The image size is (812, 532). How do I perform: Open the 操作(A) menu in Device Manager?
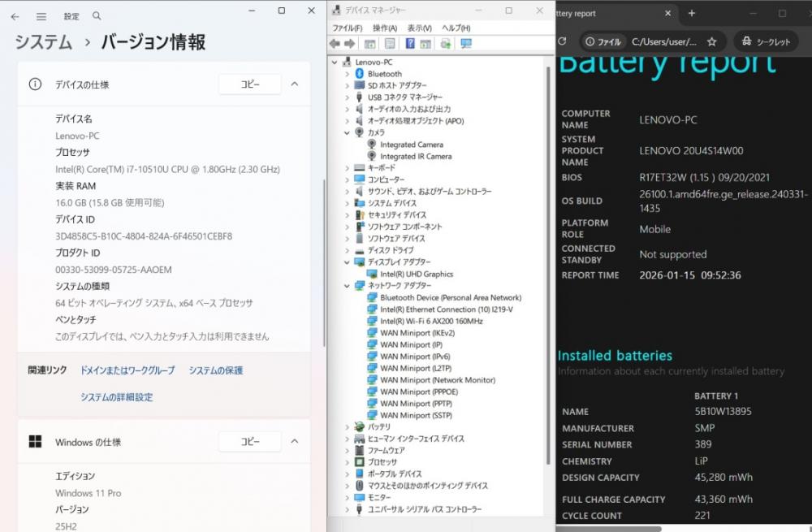(x=384, y=28)
